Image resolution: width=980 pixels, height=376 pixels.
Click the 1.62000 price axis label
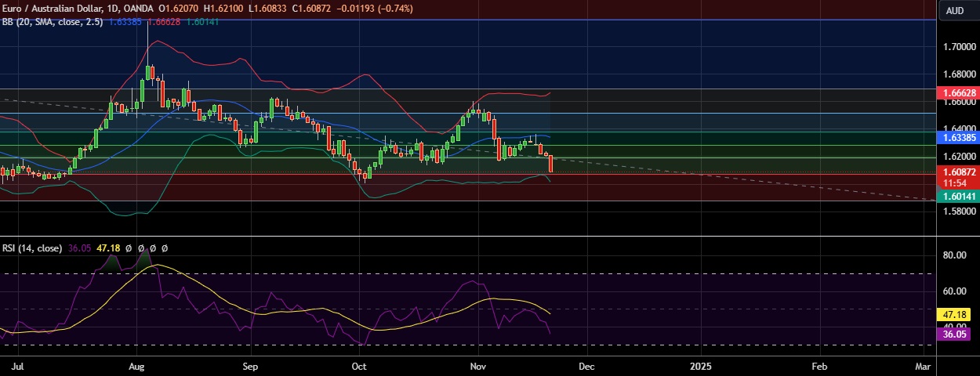pyautogui.click(x=959, y=157)
